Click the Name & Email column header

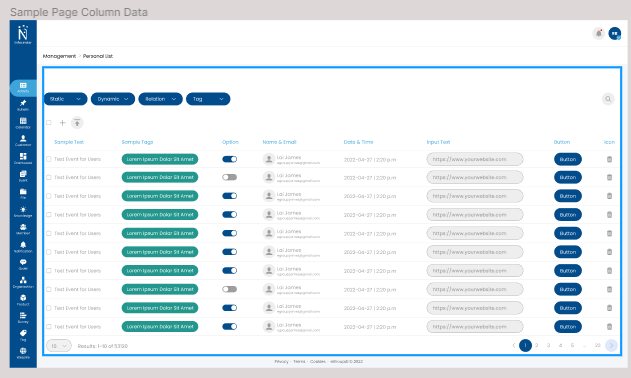pos(279,142)
